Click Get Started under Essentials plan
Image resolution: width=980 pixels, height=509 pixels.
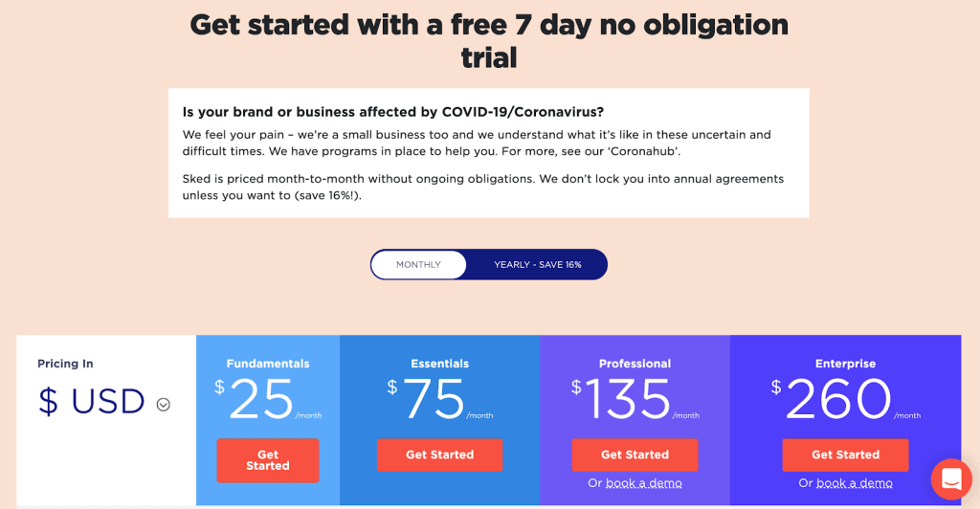point(439,454)
